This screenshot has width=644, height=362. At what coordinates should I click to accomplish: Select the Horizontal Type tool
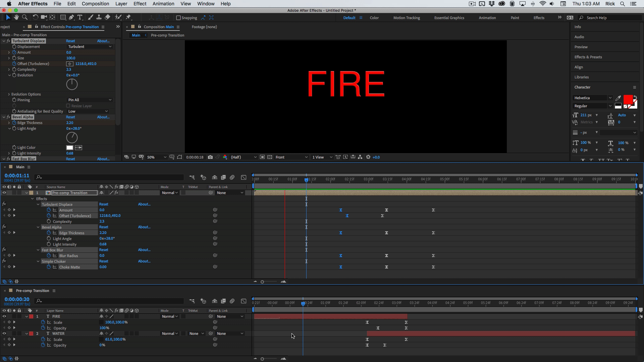click(80, 17)
